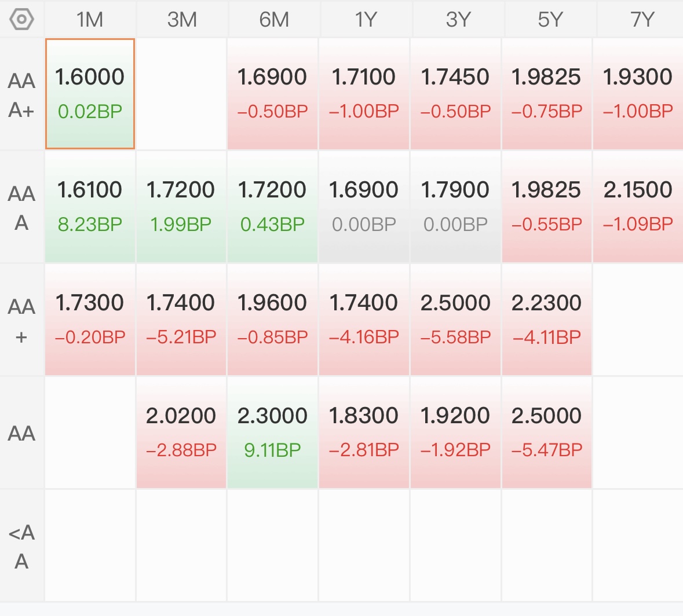
Task: Open AA 6M cell showing 9.11BP
Action: tap(273, 432)
